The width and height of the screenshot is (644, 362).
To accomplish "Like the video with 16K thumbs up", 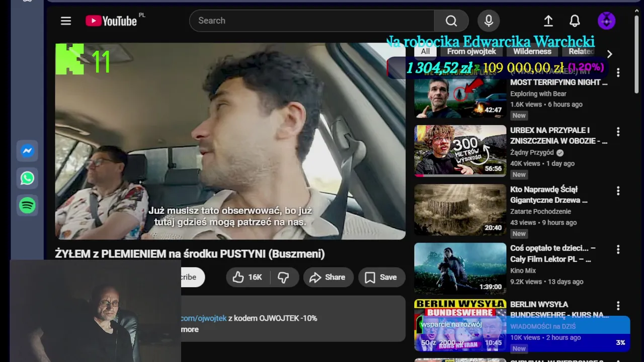I will click(248, 277).
